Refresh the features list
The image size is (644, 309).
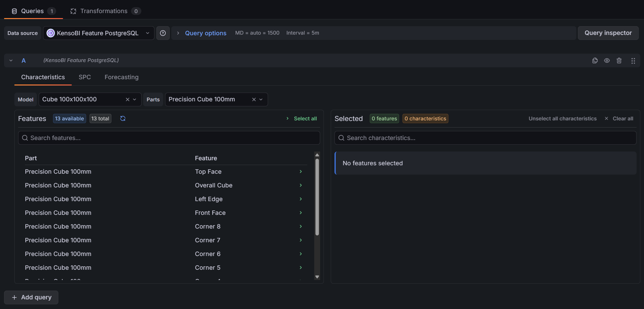pos(123,118)
